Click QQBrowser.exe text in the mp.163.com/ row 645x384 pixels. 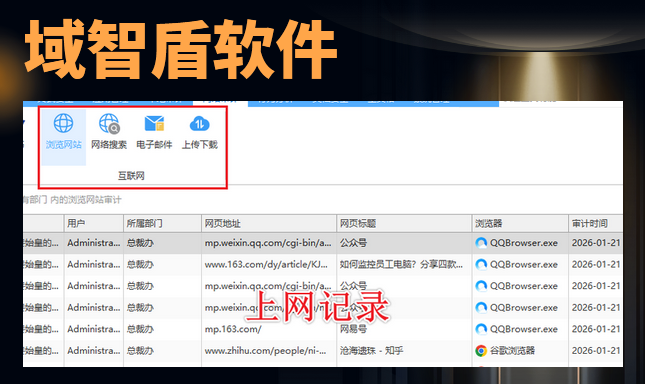click(x=524, y=329)
